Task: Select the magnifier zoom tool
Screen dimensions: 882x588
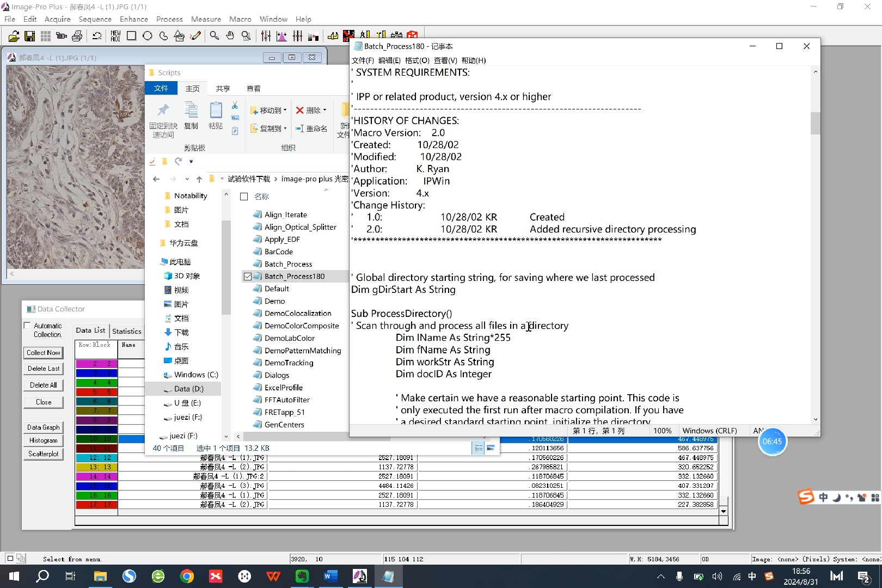Action: point(215,36)
